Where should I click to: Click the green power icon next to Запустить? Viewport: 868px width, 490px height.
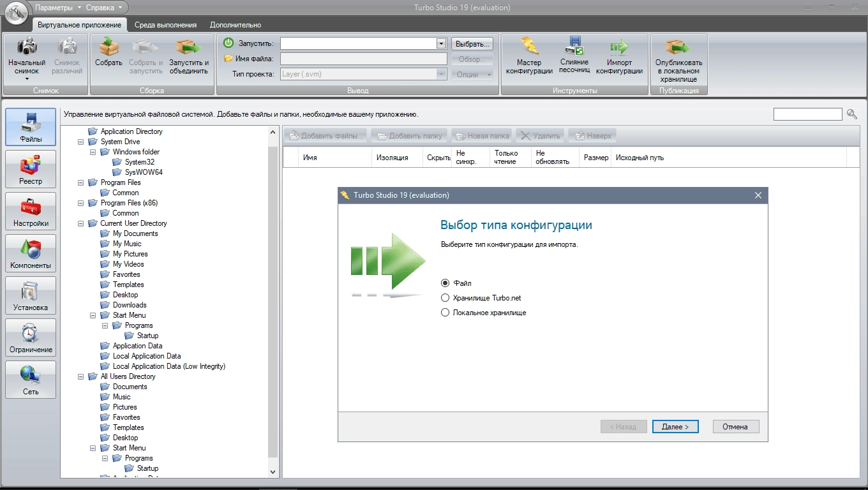[228, 43]
